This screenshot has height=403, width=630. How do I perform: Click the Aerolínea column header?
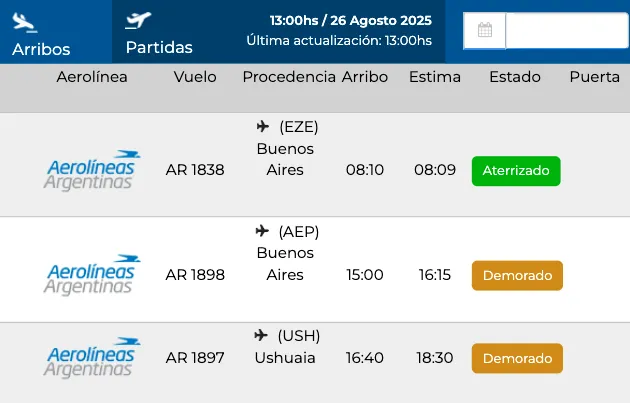coord(92,77)
